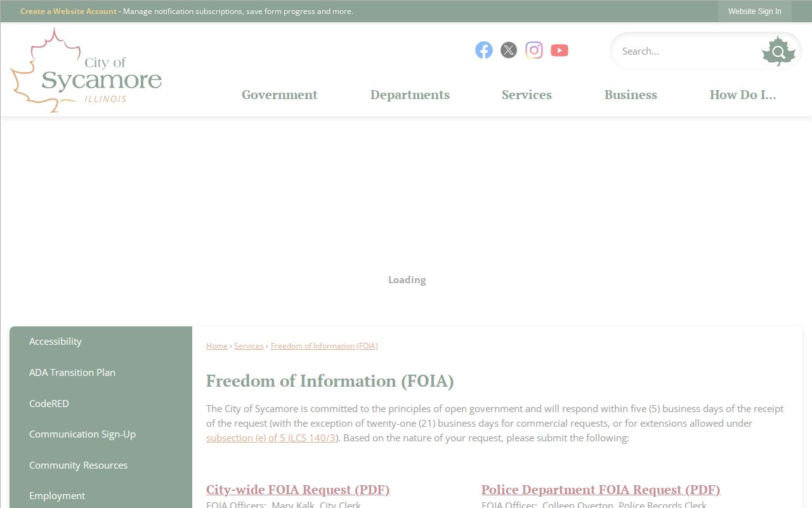Open the How Do I... menu

click(743, 95)
